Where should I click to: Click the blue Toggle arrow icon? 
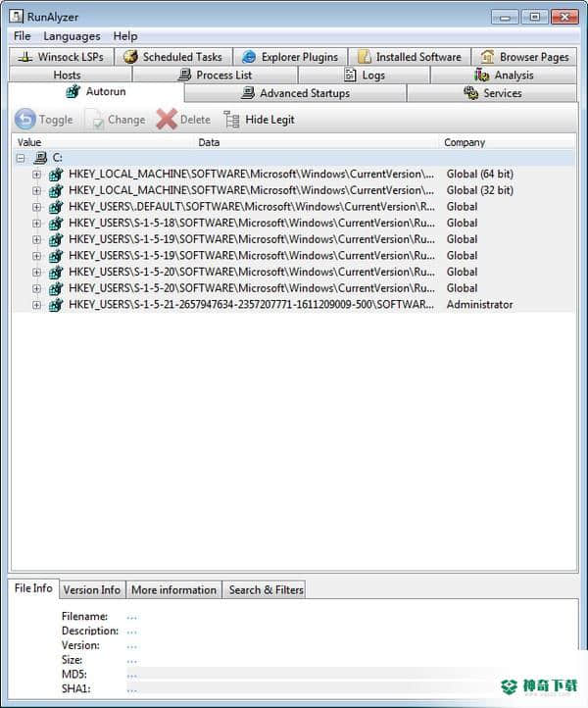(x=25, y=120)
